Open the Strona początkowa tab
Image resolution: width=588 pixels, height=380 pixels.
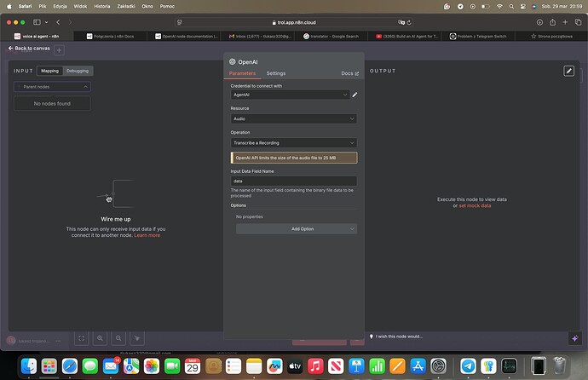tap(551, 37)
